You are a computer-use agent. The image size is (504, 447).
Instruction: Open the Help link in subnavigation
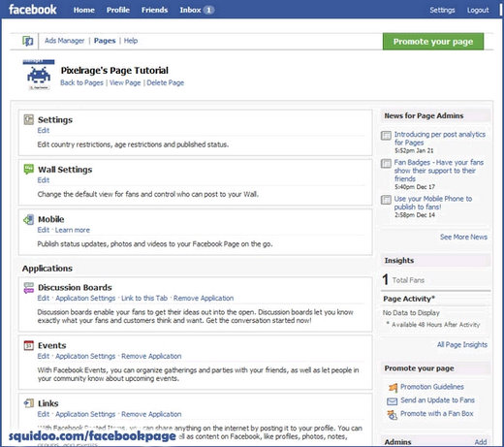[131, 41]
